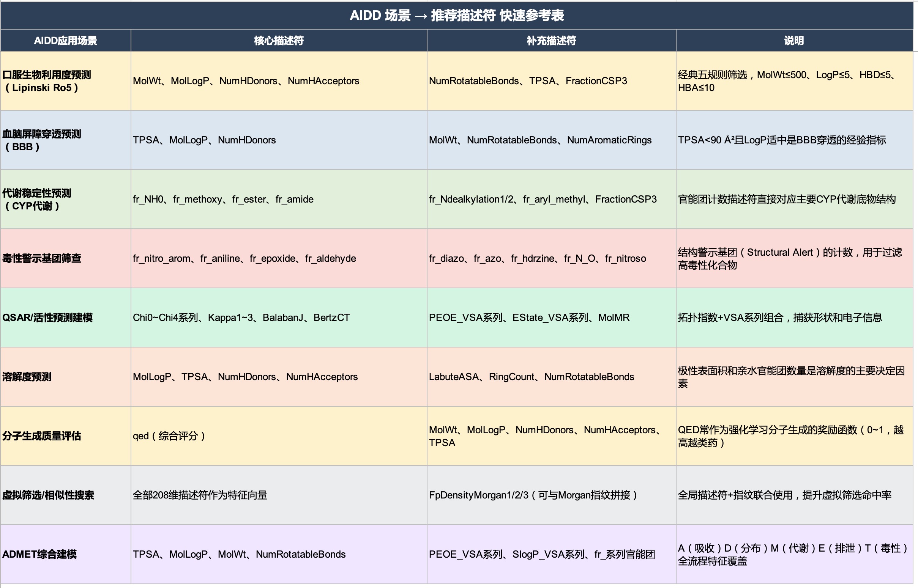Click the 血脑屏障穿透预测（BBB）row header
This screenshot has height=588, width=918.
point(65,140)
